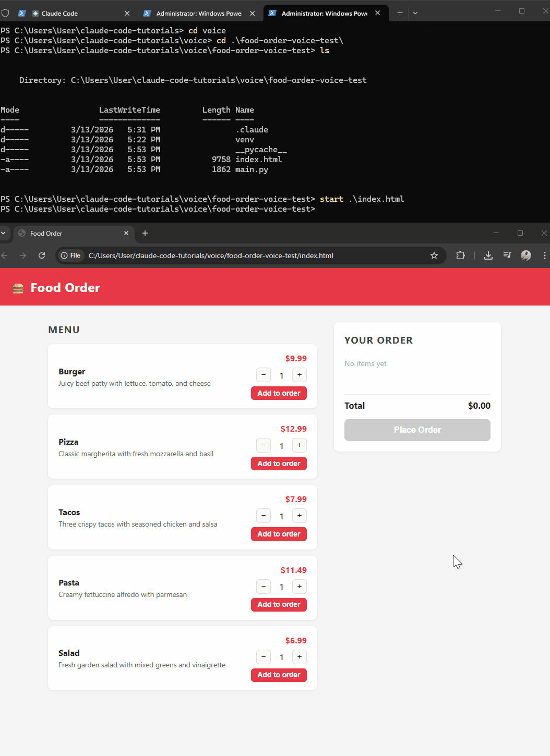The height and width of the screenshot is (756, 550).
Task: Open the browser three-dot menu
Action: tap(544, 255)
